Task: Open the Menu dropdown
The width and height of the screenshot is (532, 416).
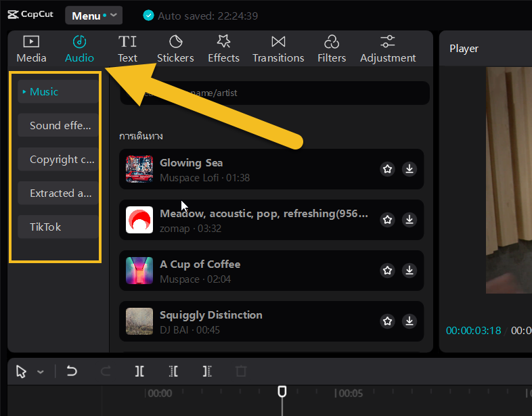Action: click(93, 16)
